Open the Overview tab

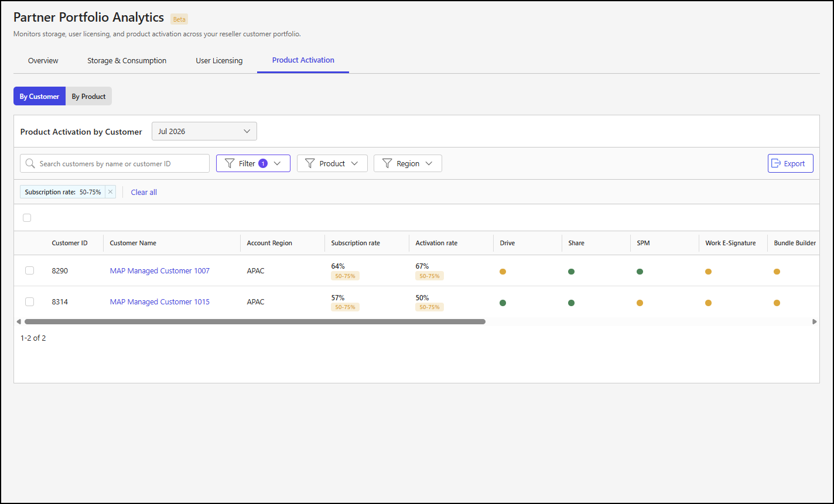(43, 60)
